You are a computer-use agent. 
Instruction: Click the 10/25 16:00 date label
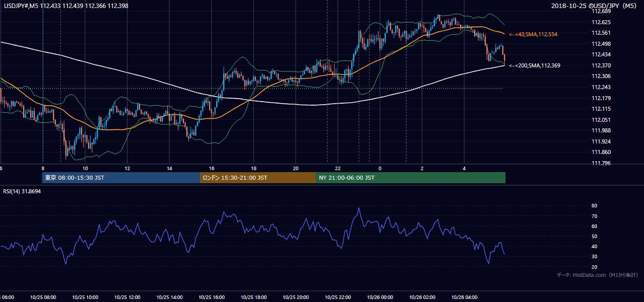[x=212, y=297]
